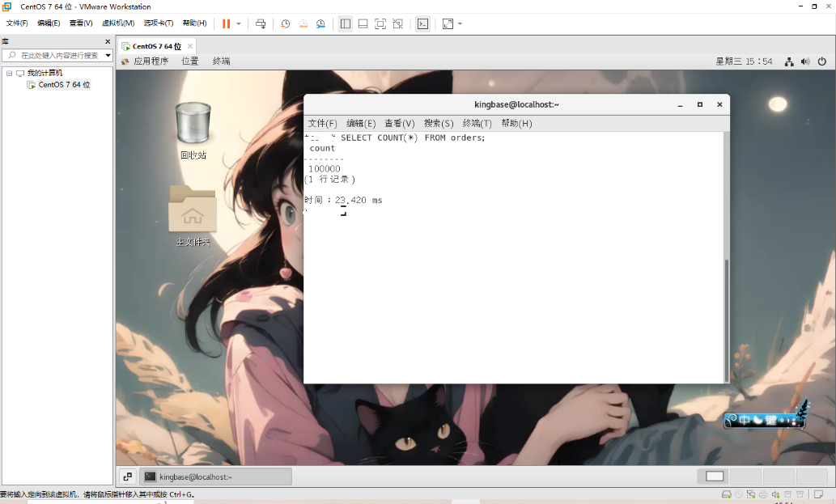Viewport: 836px width, 504px height.
Task: Click the GNOME volume icon
Action: click(x=805, y=61)
